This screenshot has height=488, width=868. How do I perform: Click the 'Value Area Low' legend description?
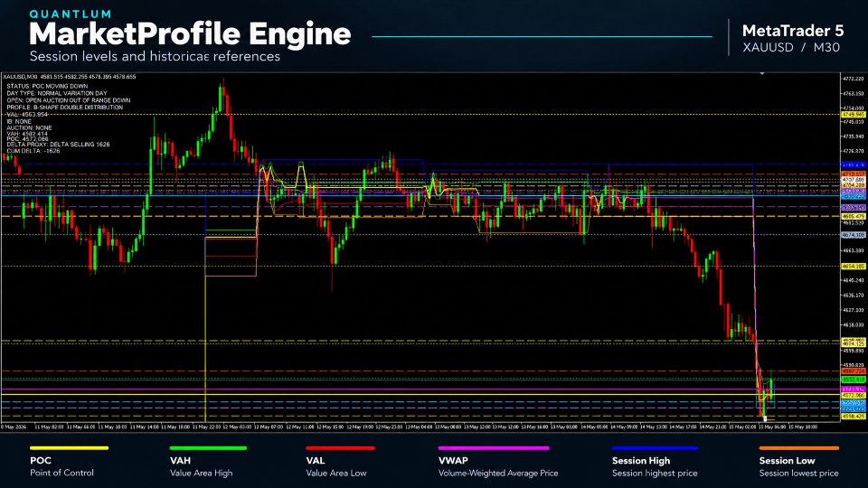[336, 473]
